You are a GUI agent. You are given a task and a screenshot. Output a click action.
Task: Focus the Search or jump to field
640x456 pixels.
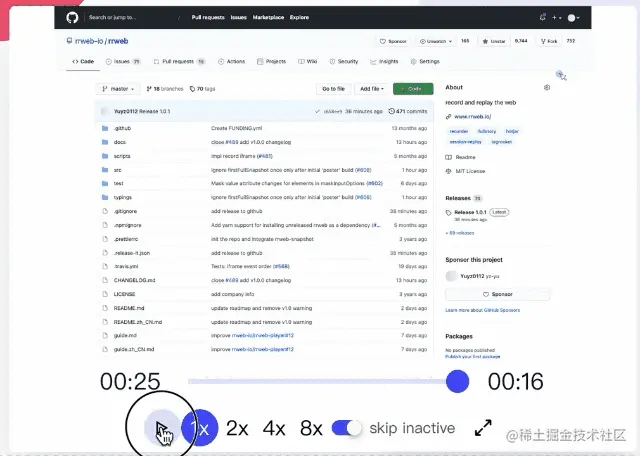point(135,17)
